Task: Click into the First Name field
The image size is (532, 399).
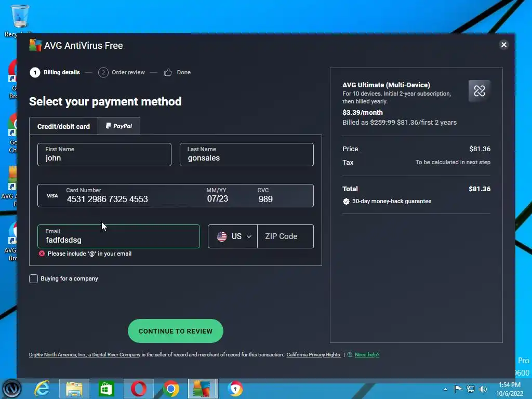Action: point(104,154)
